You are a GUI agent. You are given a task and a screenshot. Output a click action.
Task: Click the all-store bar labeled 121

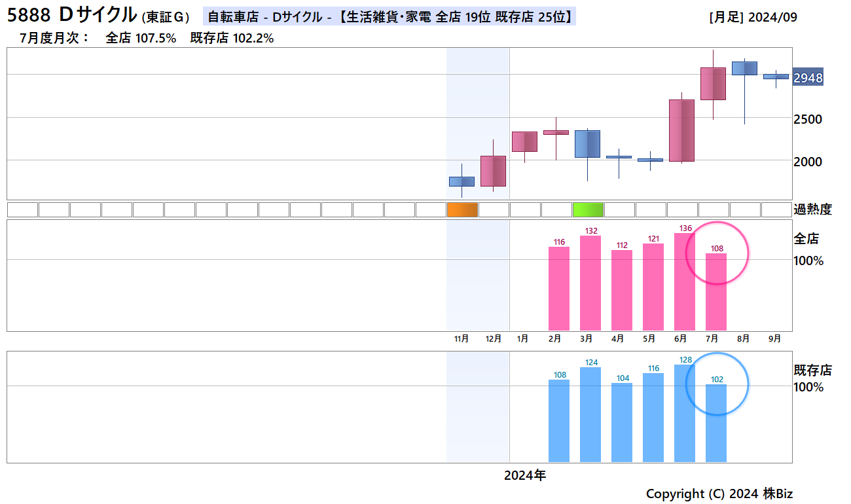pyautogui.click(x=653, y=287)
